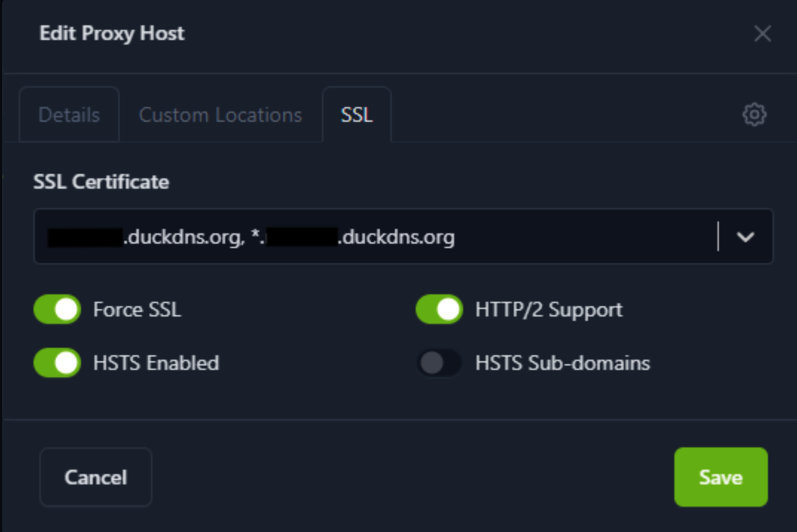This screenshot has width=797, height=532.
Task: Click the "HSTS Sub-domains" label text
Action: (x=562, y=363)
